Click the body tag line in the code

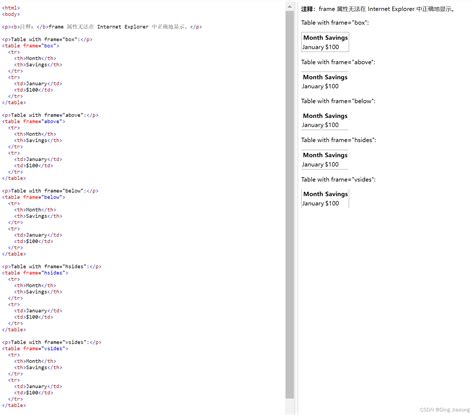(x=11, y=14)
